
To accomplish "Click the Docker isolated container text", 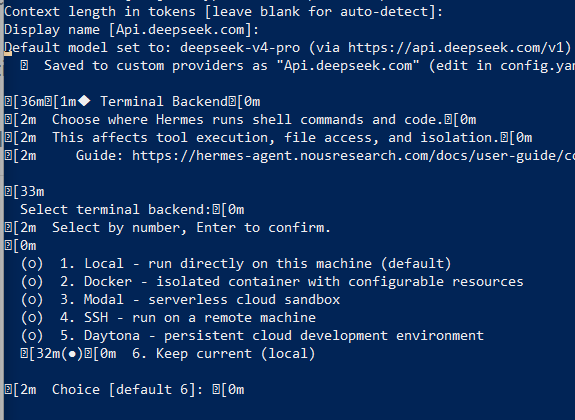I will [x=304, y=282].
